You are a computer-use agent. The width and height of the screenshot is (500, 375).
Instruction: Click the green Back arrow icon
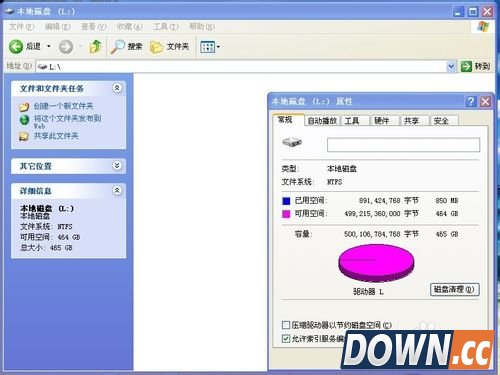pyautogui.click(x=16, y=47)
